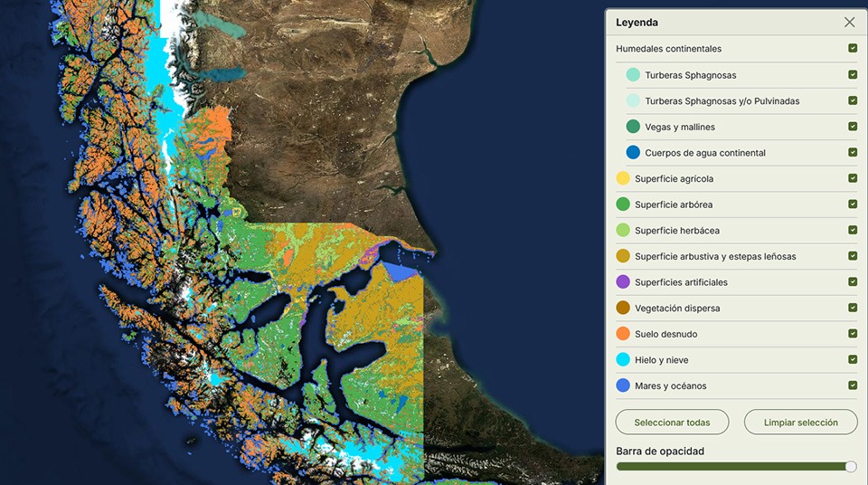Viewport: 868px width, 485px height.
Task: Click the Vegas y mallines green circle
Action: coord(633,127)
